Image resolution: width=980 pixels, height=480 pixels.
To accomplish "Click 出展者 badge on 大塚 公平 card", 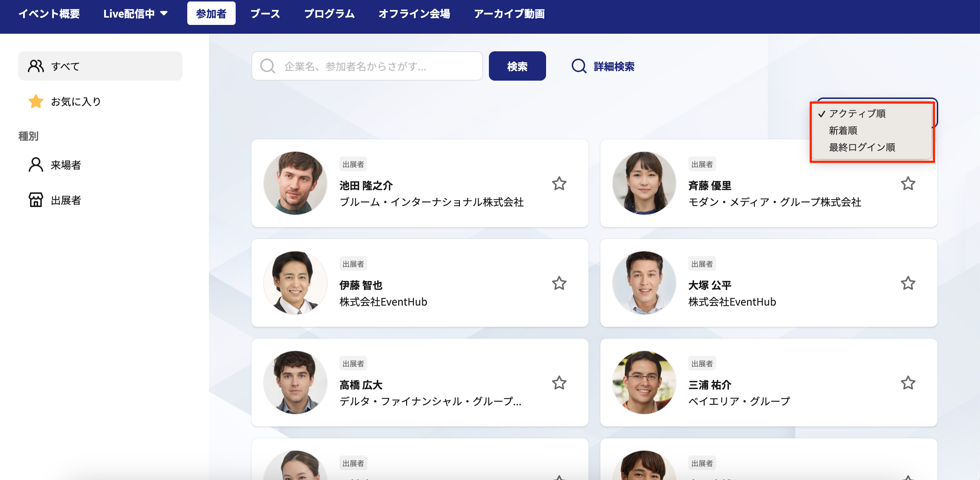I will click(x=702, y=264).
